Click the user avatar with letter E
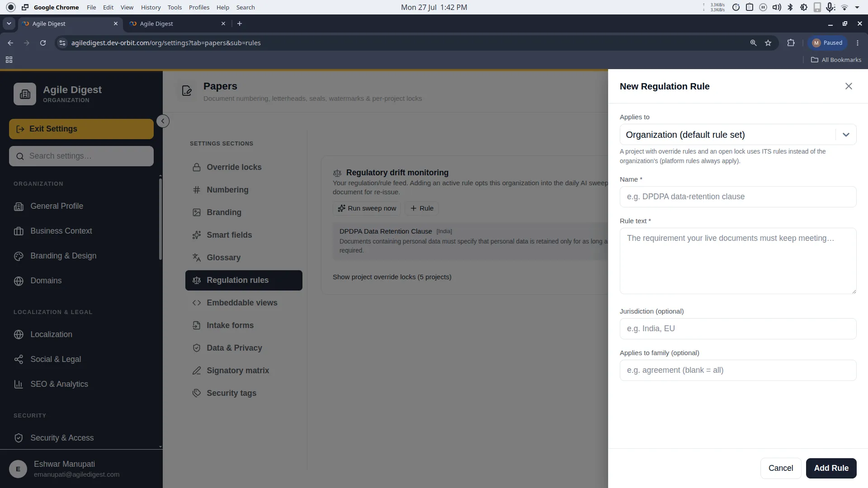This screenshot has width=868, height=488. (18, 469)
